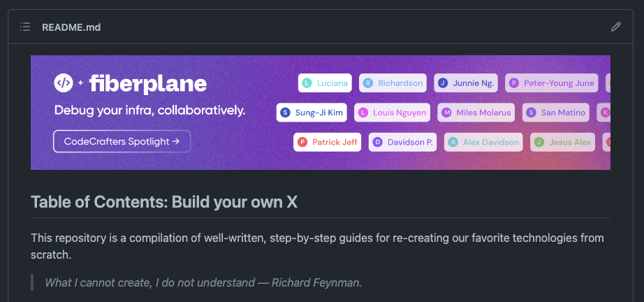Viewport: 644px width, 302px height.
Task: Click the fiberplane wordmark text
Action: [x=148, y=84]
